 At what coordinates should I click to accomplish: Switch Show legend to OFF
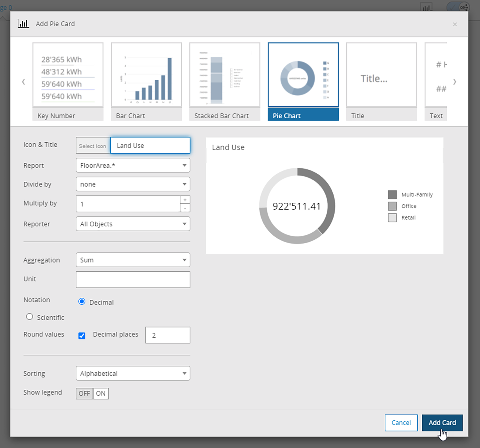(84, 393)
